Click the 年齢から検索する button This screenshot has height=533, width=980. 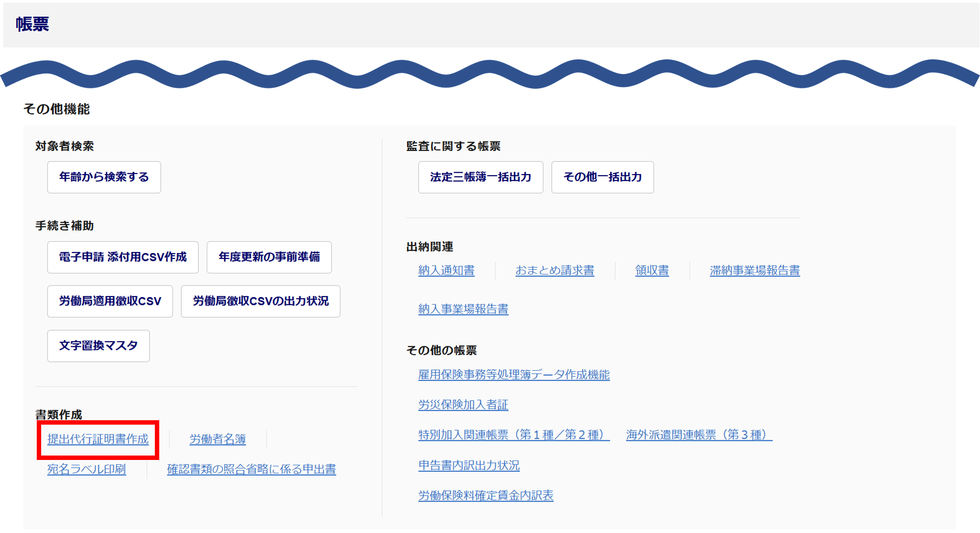pyautogui.click(x=104, y=177)
